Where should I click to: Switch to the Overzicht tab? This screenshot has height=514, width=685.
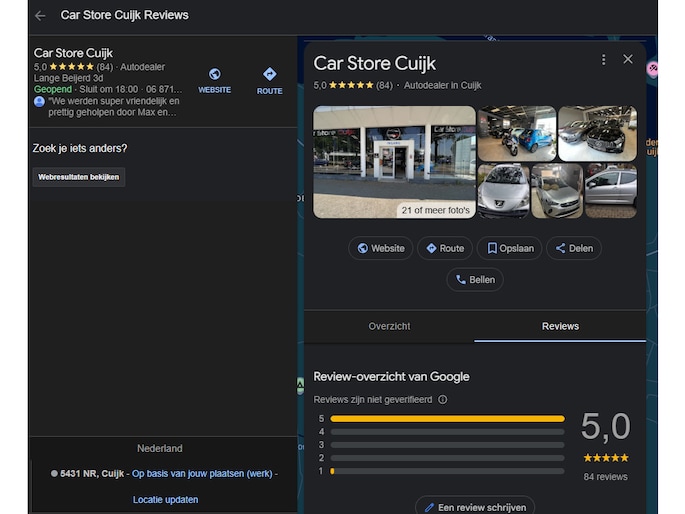click(389, 326)
